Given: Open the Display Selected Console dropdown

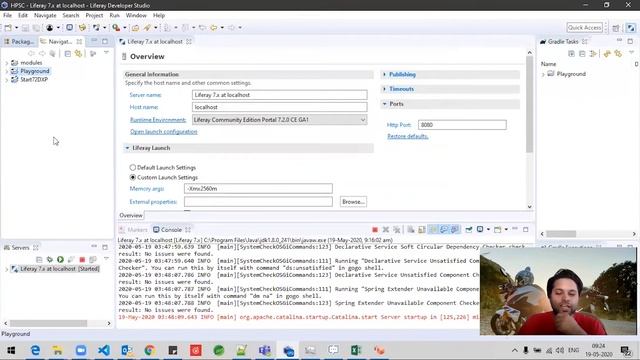Looking at the screenshot, I should coord(488,229).
